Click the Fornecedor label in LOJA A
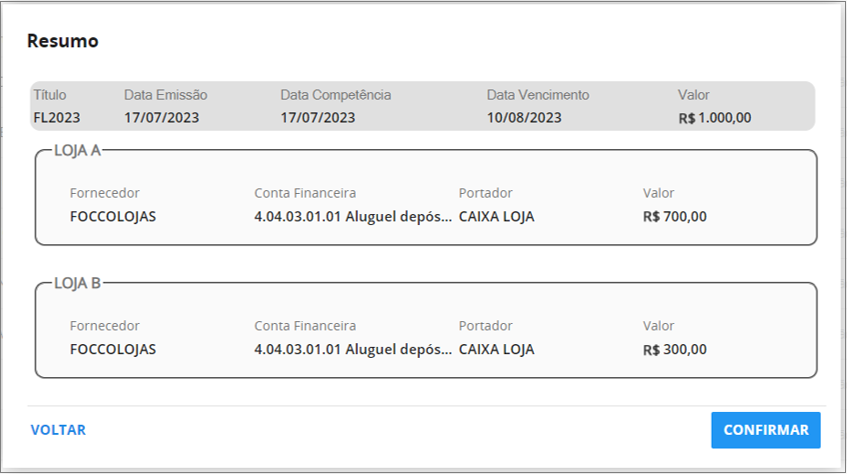Screen dimensions: 847x474 click(104, 193)
